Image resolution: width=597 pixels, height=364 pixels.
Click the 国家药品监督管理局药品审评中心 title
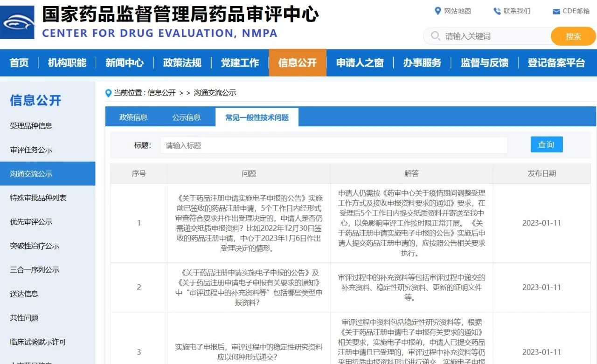tap(180, 14)
